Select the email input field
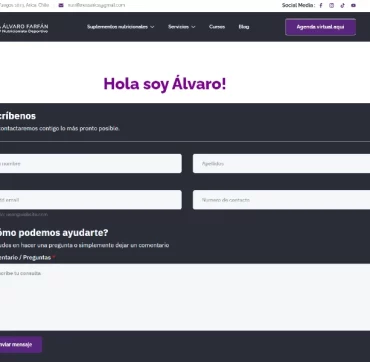Viewport: 370px width, 362px height. coord(90,200)
